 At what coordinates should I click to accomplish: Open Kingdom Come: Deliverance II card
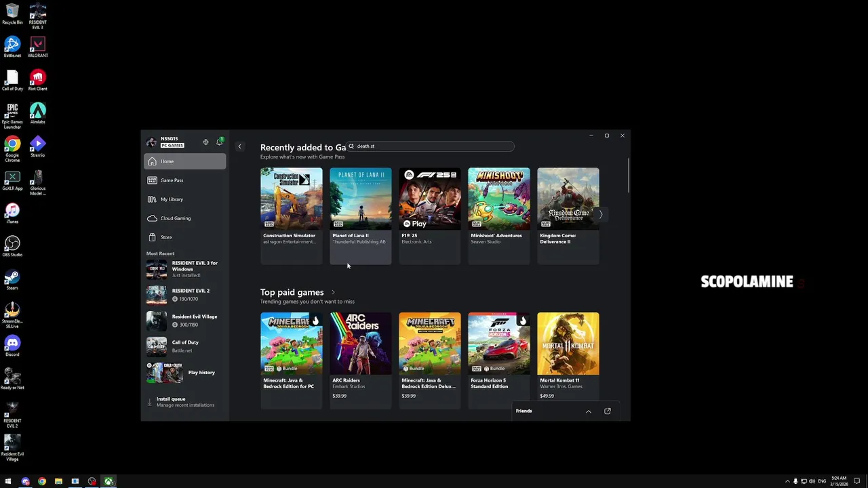pyautogui.click(x=568, y=216)
